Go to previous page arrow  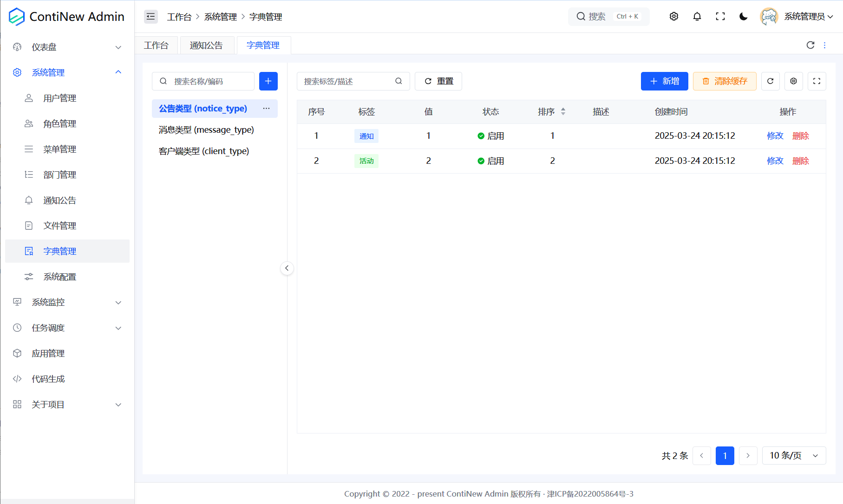[701, 456]
